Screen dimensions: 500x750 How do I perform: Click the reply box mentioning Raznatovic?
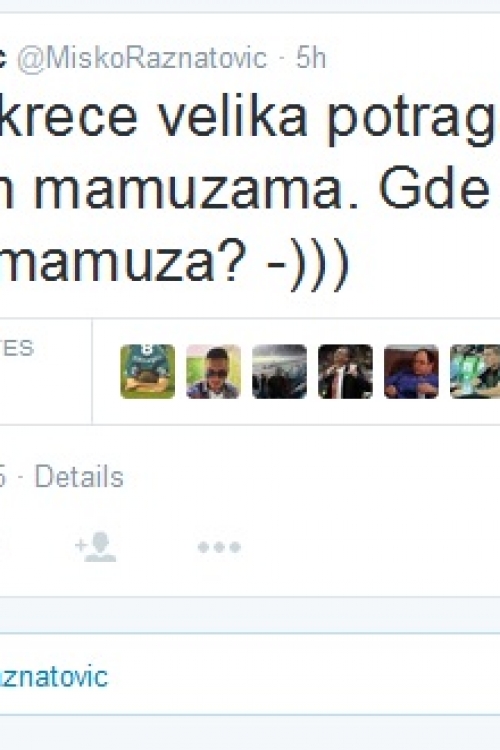(250, 675)
